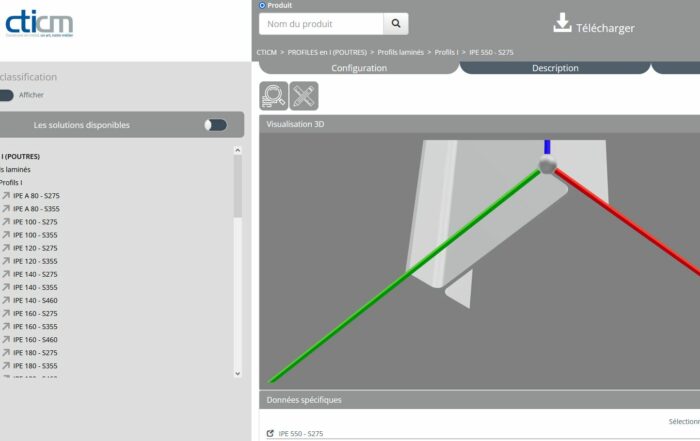The height and width of the screenshot is (441, 700).
Task: Collapse the Données spécifiques section header
Action: point(480,400)
